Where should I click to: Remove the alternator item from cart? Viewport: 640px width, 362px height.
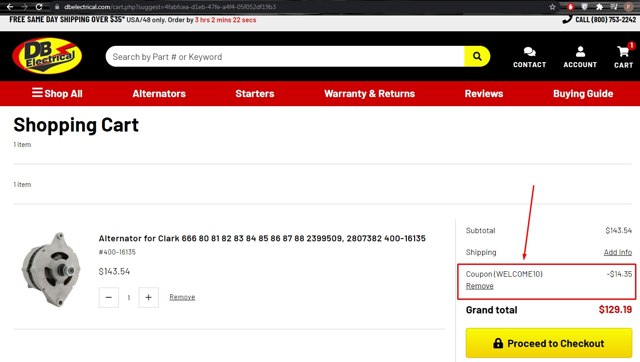click(x=182, y=297)
